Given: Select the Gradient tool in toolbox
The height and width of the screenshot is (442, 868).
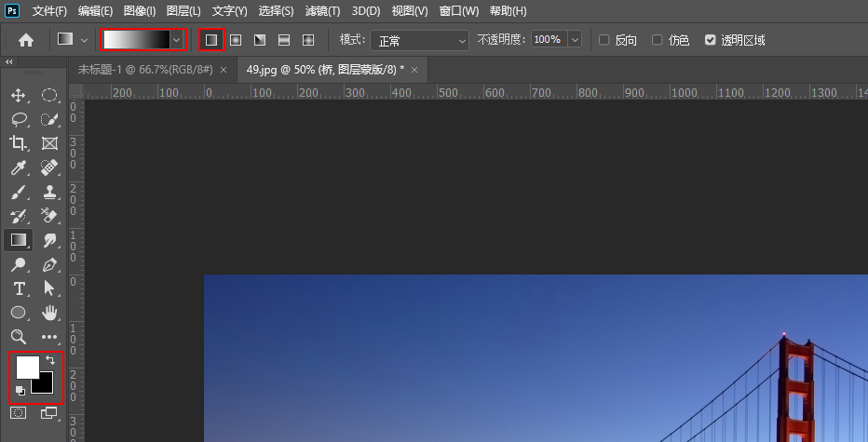Looking at the screenshot, I should pyautogui.click(x=19, y=240).
